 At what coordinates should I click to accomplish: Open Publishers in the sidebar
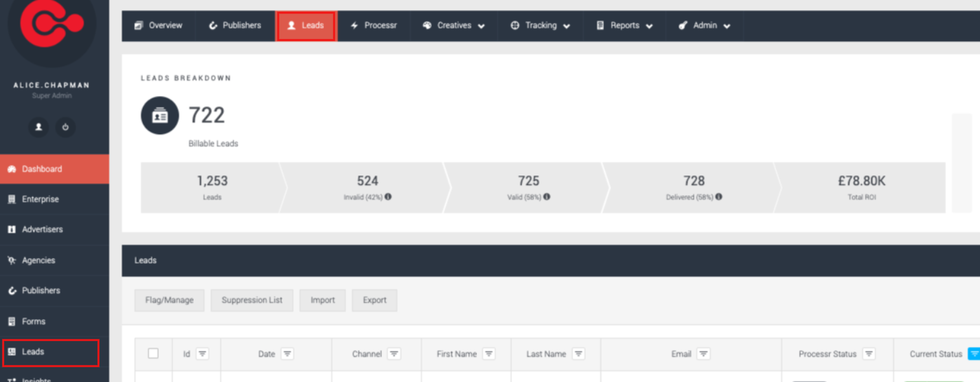coord(55,290)
